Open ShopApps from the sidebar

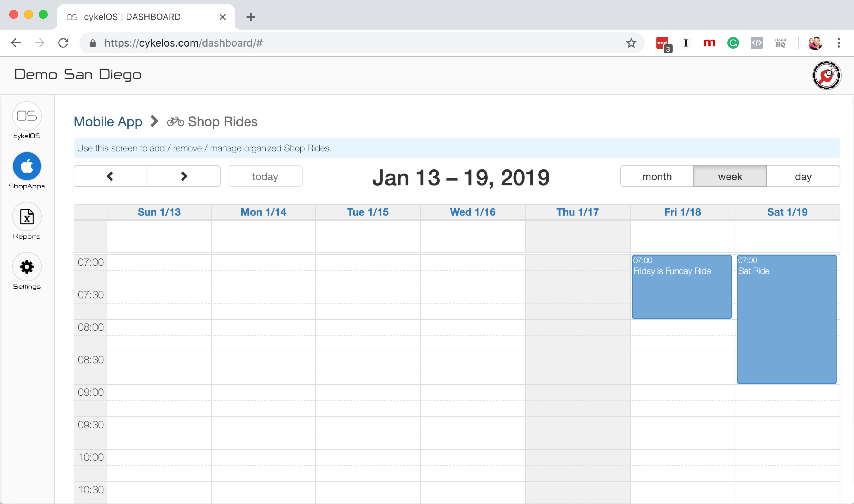point(27,166)
